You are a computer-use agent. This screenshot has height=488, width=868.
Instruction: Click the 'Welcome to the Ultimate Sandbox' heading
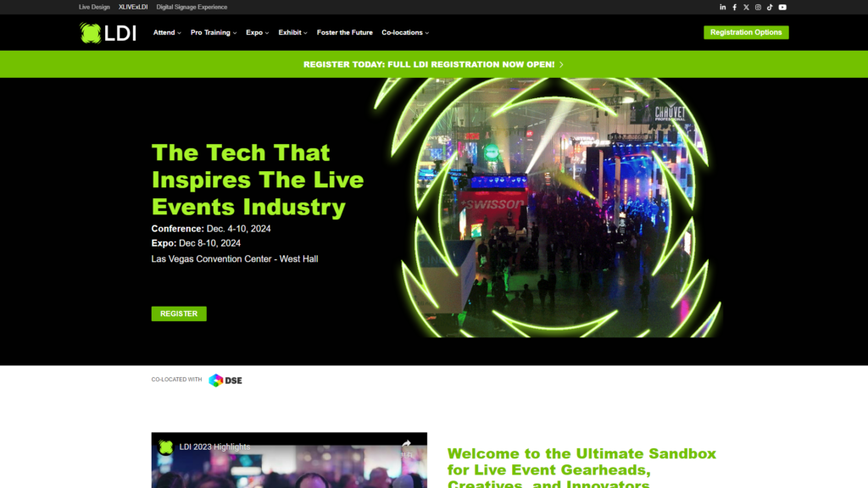point(581,468)
